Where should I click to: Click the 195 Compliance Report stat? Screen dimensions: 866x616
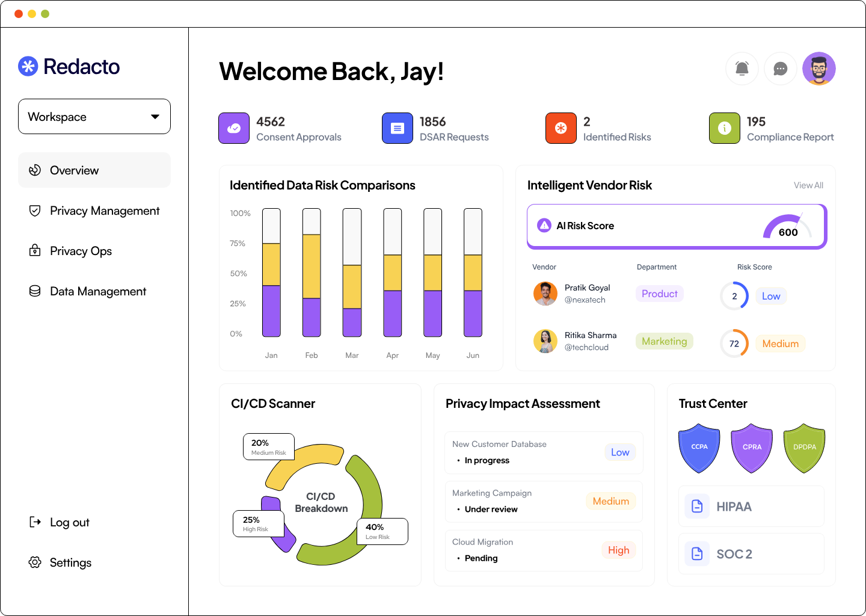(772, 128)
